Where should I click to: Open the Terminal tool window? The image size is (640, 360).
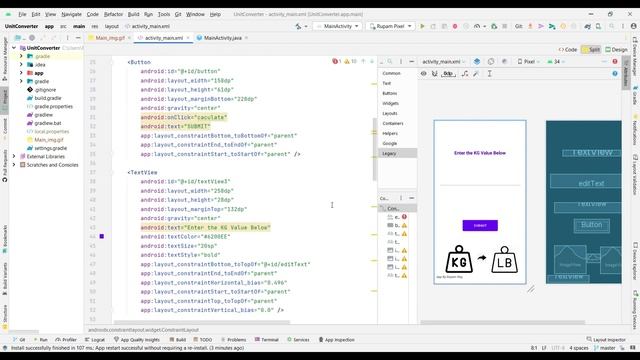click(267, 340)
